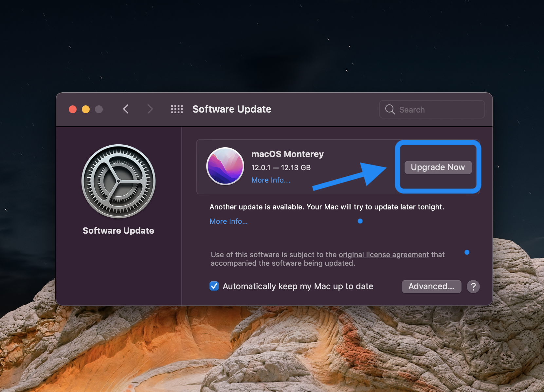Click the magnifying glass search icon
This screenshot has height=392, width=544.
click(390, 109)
